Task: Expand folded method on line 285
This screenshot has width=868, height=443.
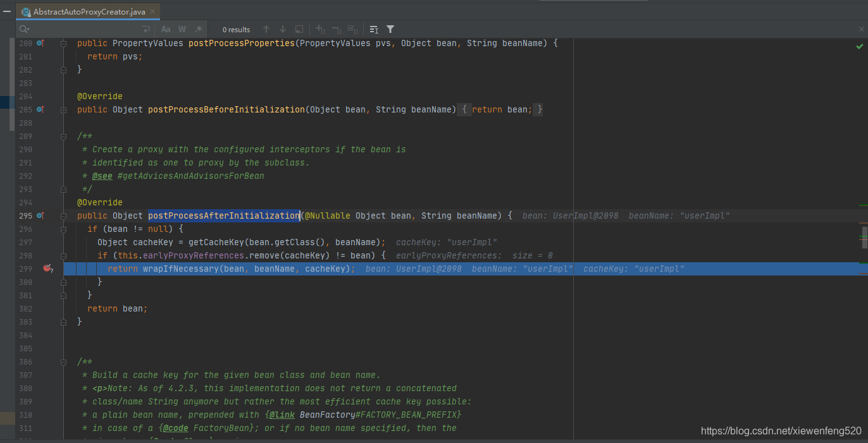Action: pyautogui.click(x=63, y=109)
